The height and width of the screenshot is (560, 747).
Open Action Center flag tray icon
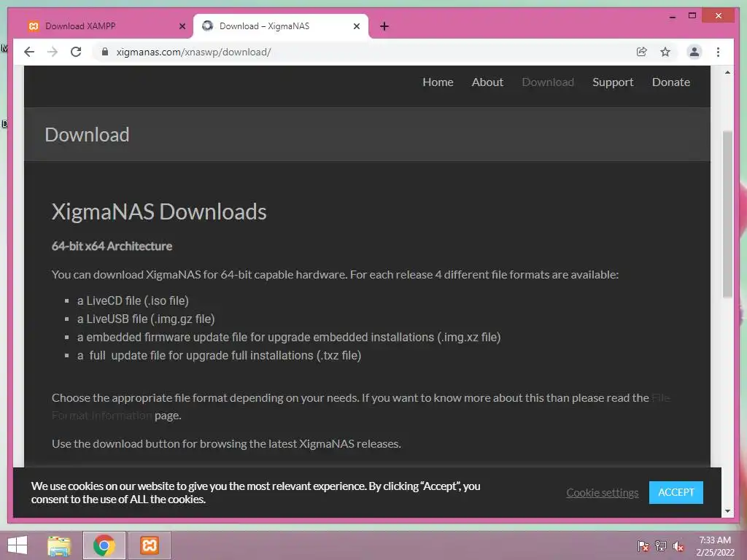tap(643, 545)
